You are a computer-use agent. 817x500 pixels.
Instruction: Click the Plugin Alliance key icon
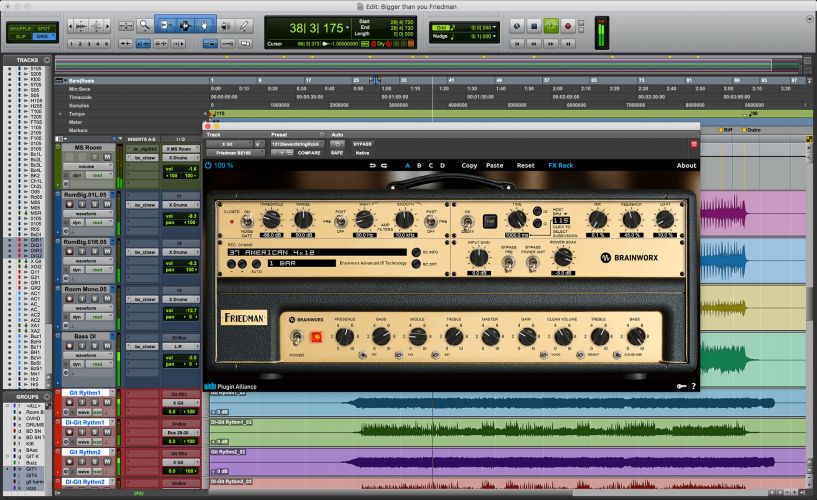(681, 386)
